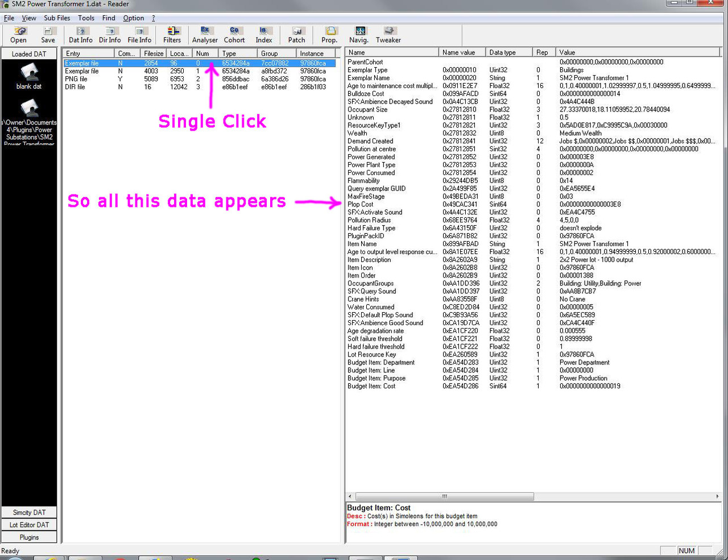Viewport: 728px width, 560px height.
Task: Sort entries by the Group column header
Action: 276,53
